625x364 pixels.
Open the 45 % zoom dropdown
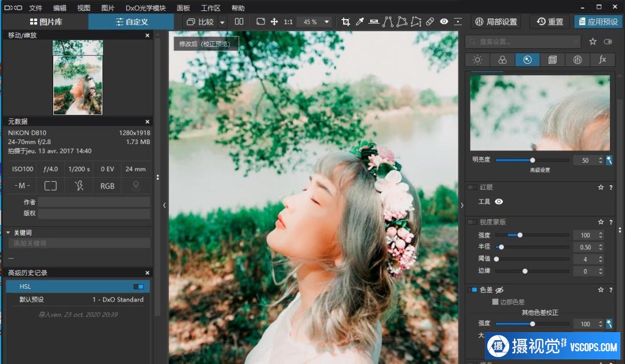pos(327,22)
